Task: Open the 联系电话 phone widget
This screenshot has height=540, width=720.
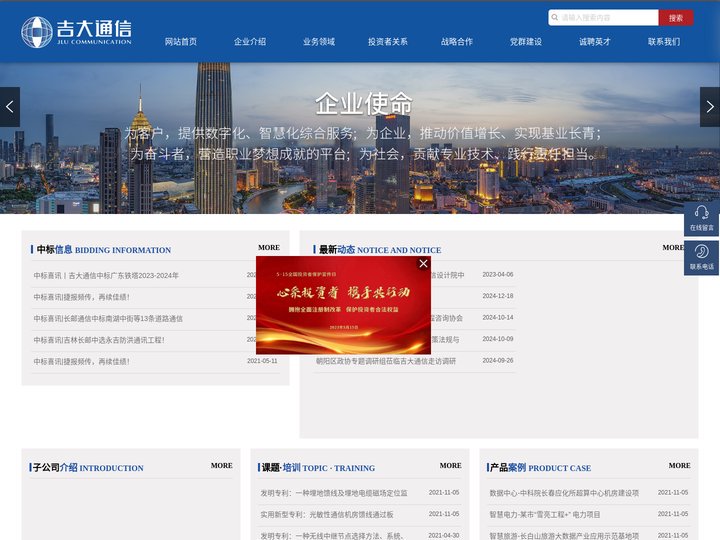Action: [701, 258]
